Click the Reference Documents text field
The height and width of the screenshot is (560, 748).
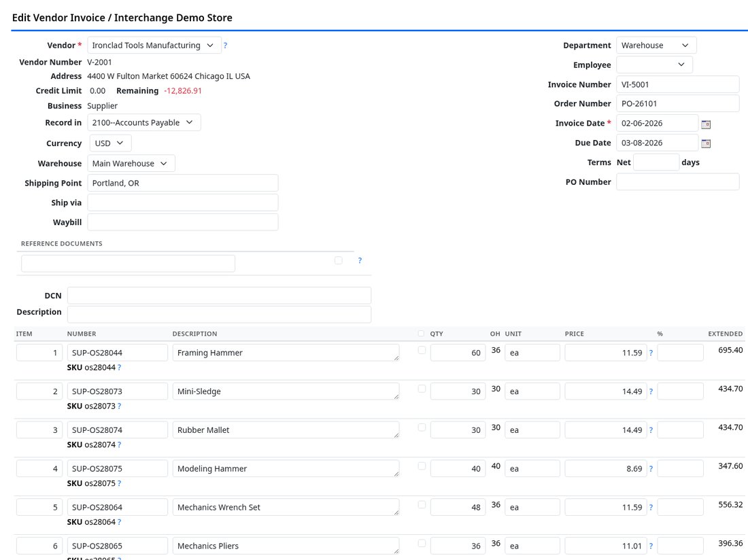click(x=128, y=263)
